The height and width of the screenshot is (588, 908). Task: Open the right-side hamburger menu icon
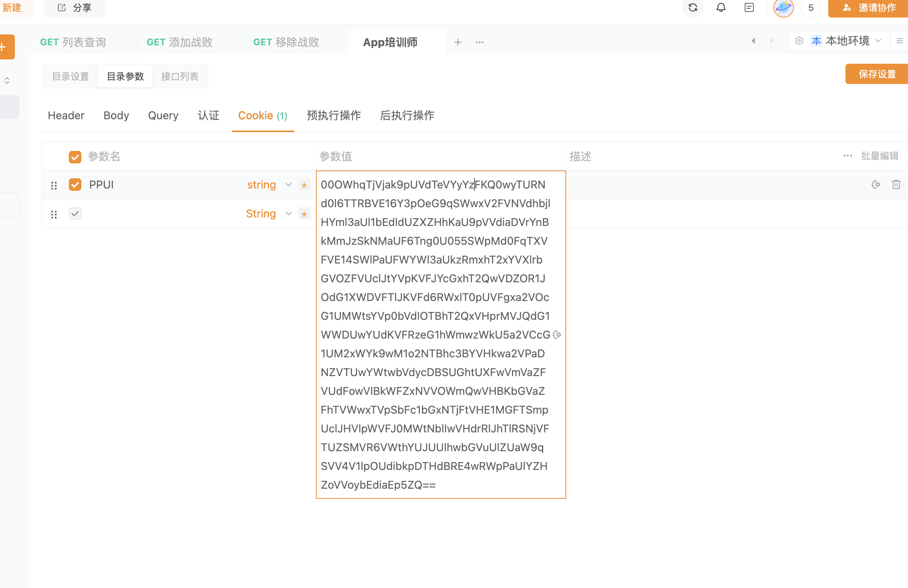[899, 41]
